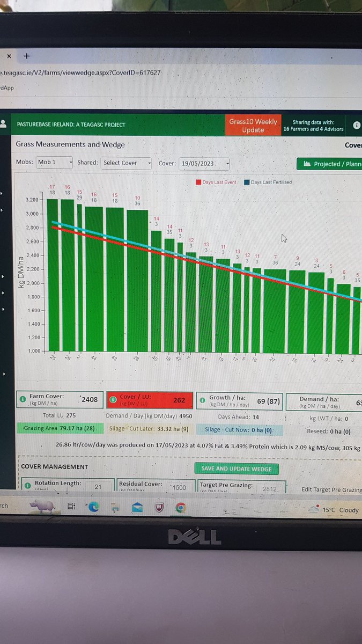Click the Reseed: 0 ha (0) label

pos(329,431)
